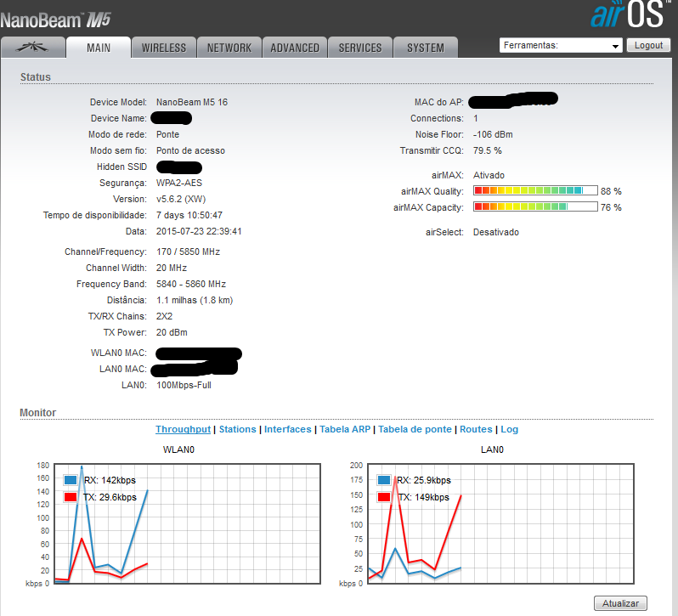Select the Transmitir CCQ value 79.5 %
The width and height of the screenshot is (678, 616).
click(x=488, y=150)
